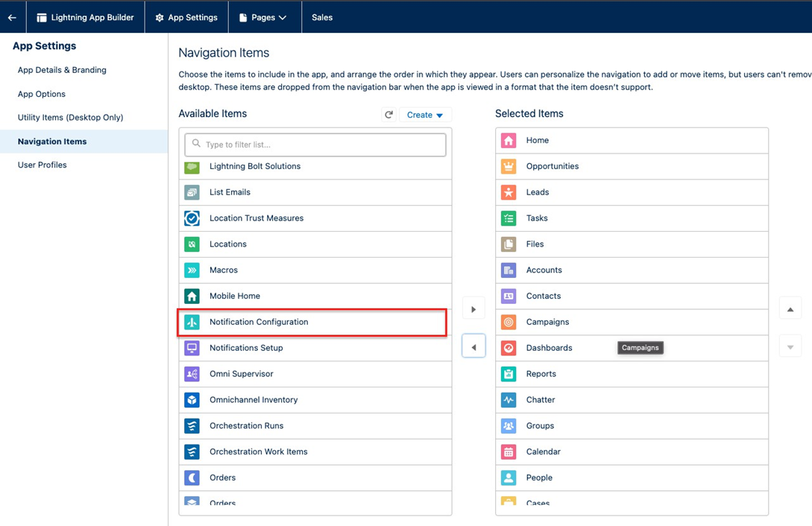Viewport: 812px width, 526px height.
Task: Open App Details & Branding settings
Action: [62, 70]
